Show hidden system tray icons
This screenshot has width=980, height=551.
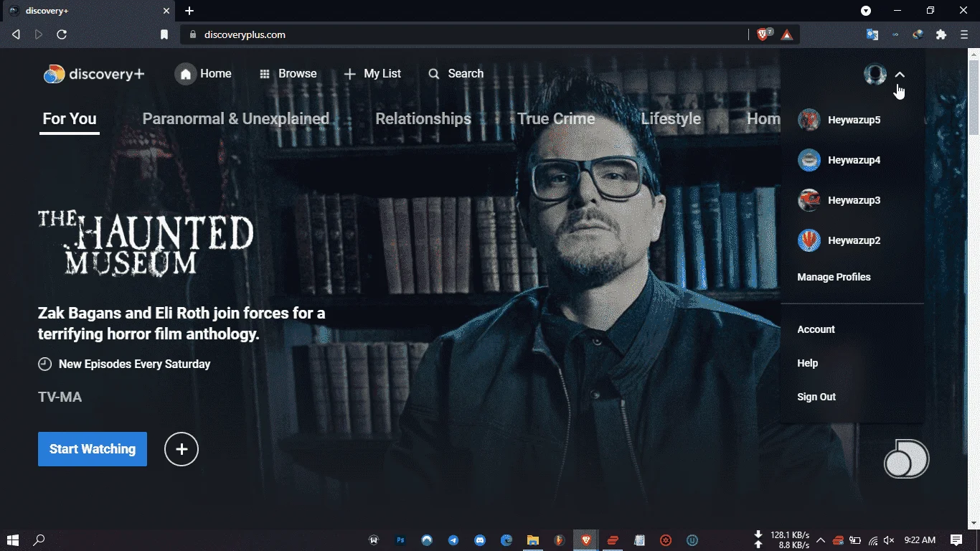821,540
